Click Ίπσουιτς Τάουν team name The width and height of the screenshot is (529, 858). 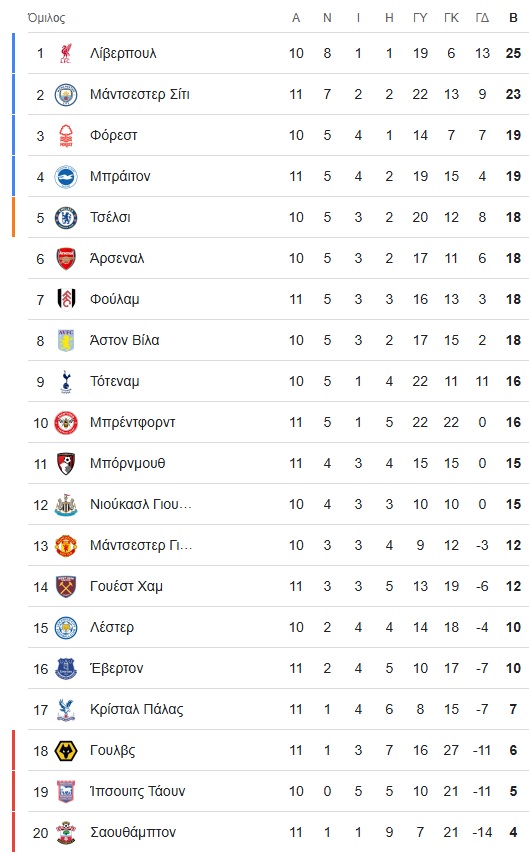pos(137,791)
